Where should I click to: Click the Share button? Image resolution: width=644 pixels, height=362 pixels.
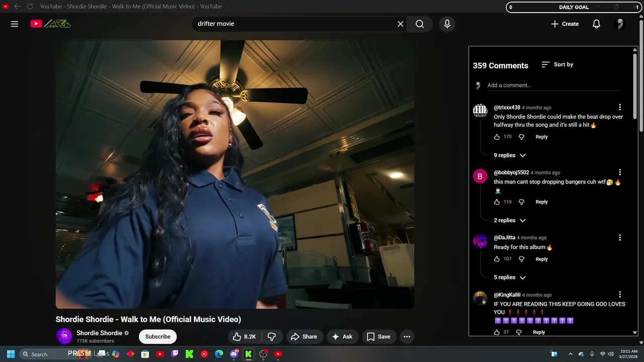tap(304, 337)
